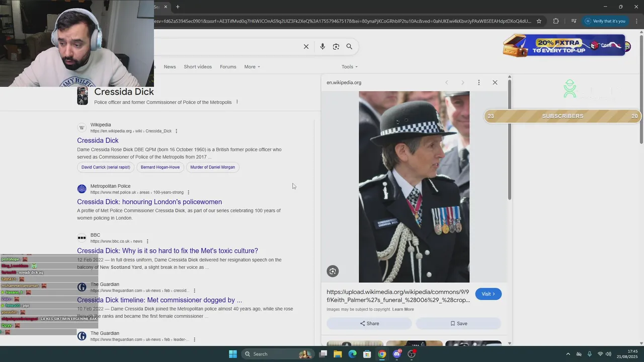Open 'honouring London's policewomen' result
Screen dimensions: 644x362
149,202
